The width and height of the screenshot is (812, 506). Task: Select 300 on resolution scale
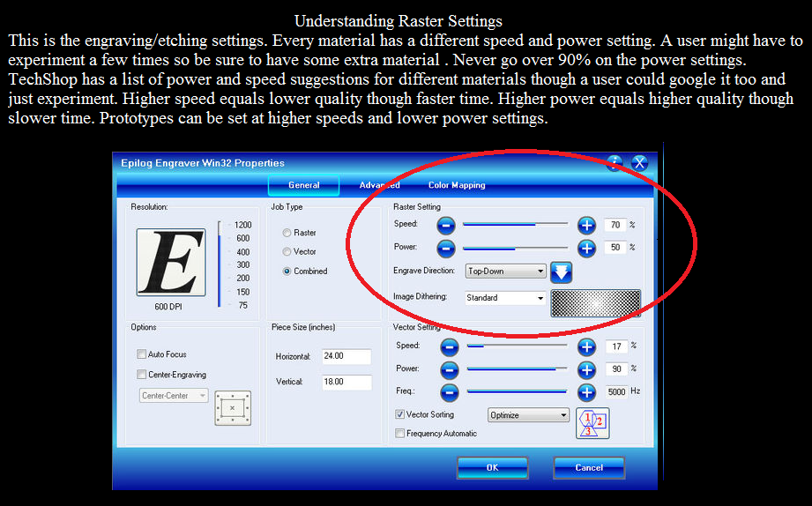(x=242, y=265)
